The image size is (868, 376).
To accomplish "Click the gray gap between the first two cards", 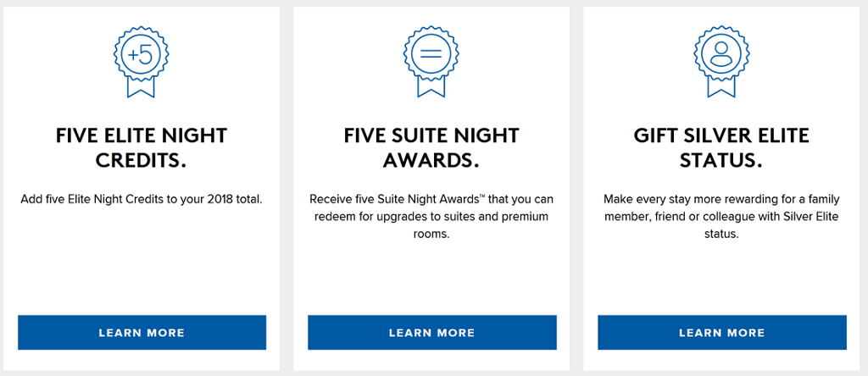I will tap(287, 188).
